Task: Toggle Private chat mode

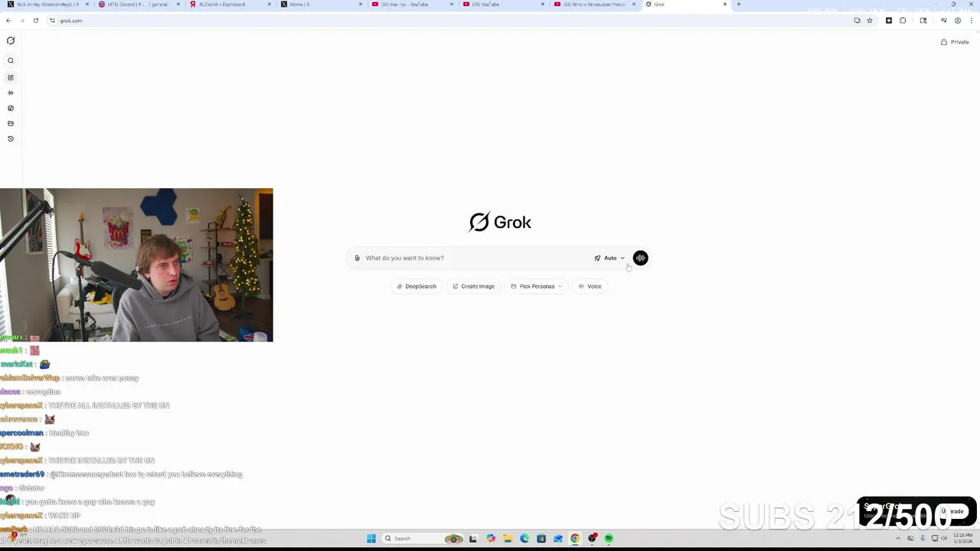Action: 955,42
